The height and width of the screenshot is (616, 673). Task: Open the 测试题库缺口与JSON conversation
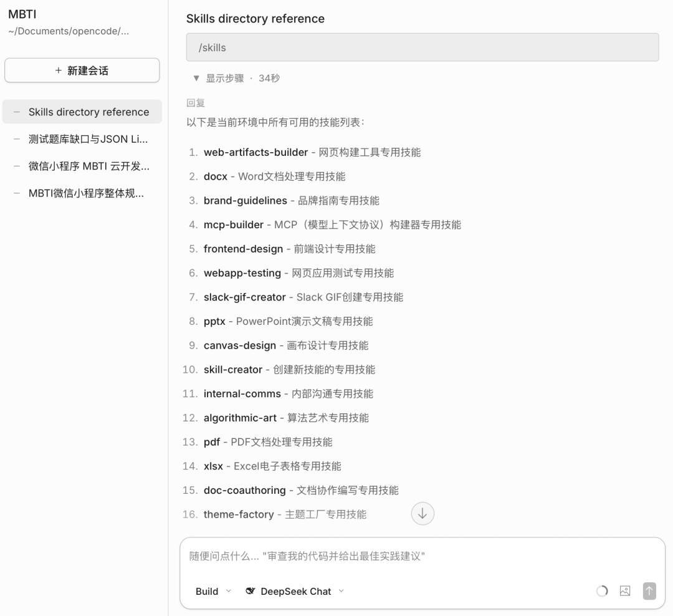click(87, 139)
